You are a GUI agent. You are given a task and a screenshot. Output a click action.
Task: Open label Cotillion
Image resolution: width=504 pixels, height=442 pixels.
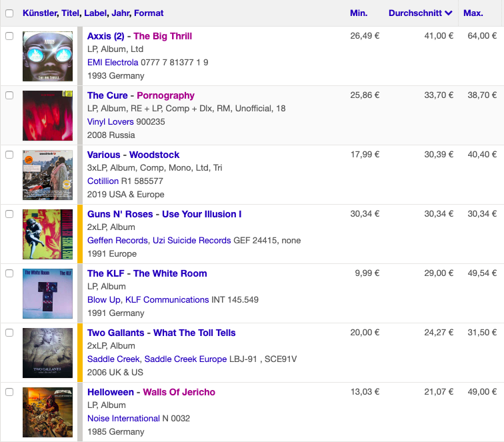point(103,181)
